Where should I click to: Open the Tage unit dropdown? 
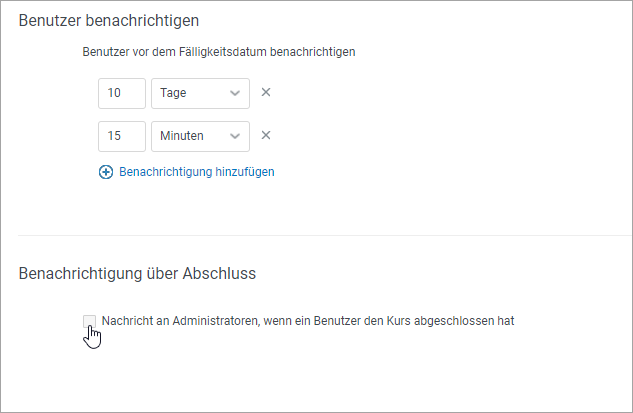point(200,93)
